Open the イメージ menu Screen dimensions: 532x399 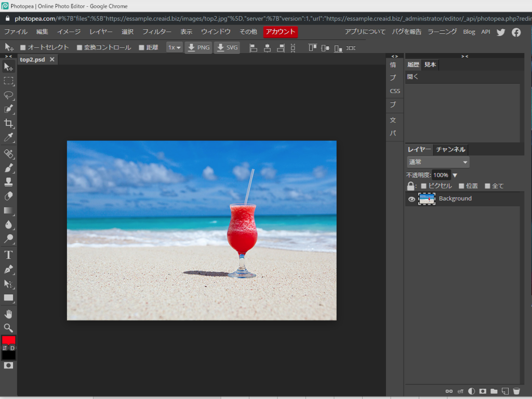[69, 32]
